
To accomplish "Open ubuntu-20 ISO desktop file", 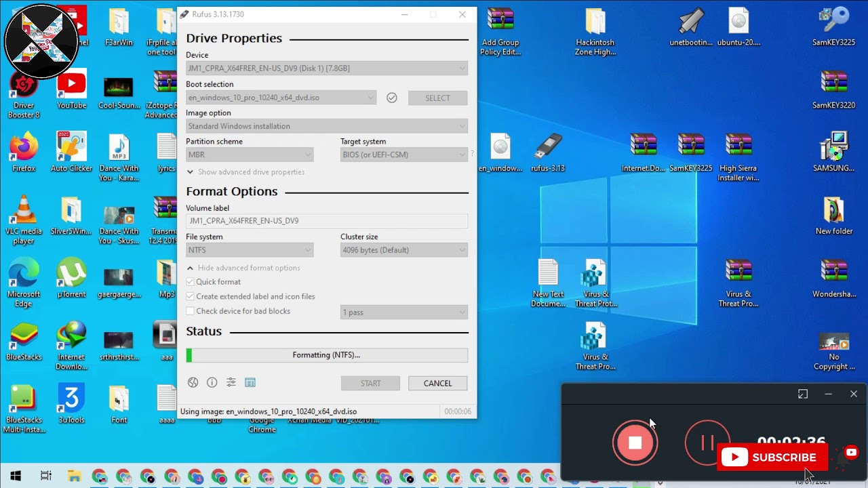I will click(x=738, y=27).
